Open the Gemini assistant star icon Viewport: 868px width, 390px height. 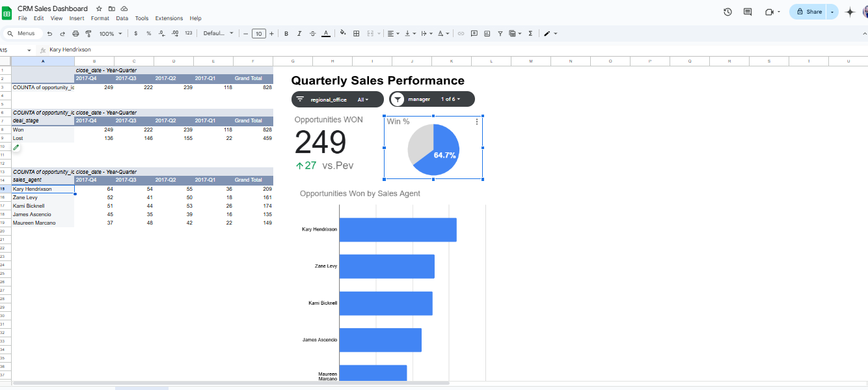[850, 12]
